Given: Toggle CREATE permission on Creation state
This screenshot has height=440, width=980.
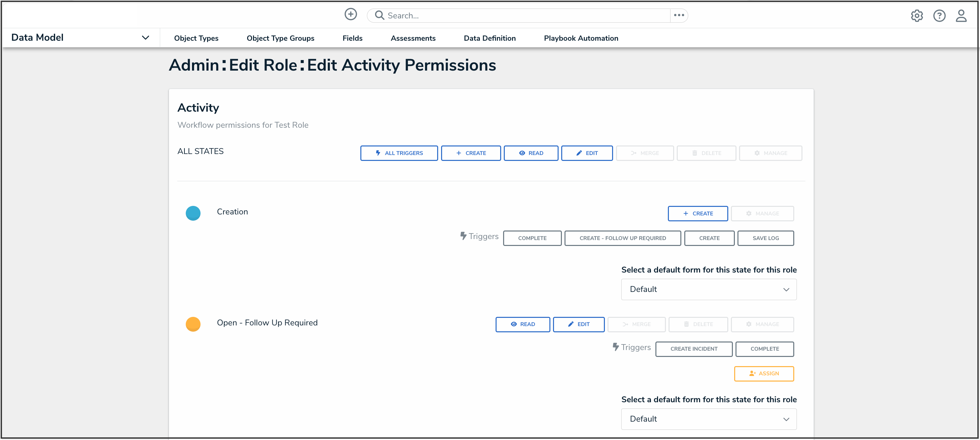Looking at the screenshot, I should click(697, 213).
